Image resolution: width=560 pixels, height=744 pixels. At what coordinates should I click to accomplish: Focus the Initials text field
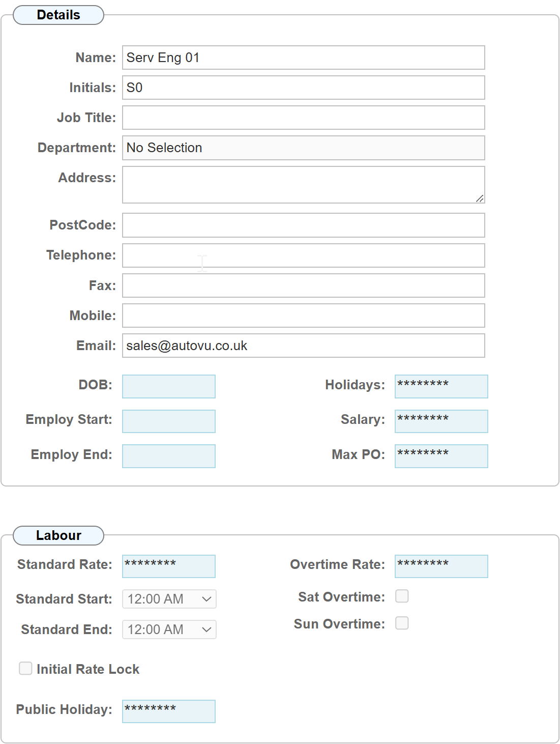pyautogui.click(x=303, y=88)
